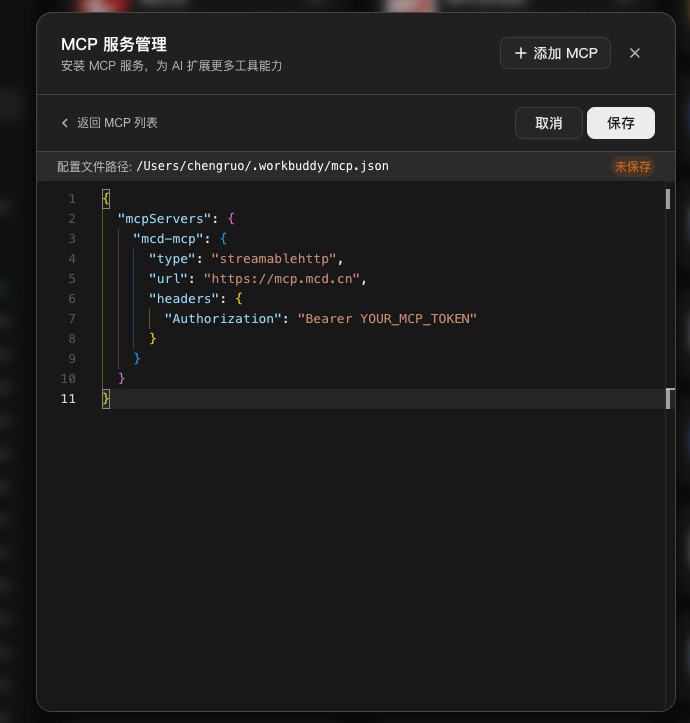
Task: Click line number 6 in the gutter
Action: pyautogui.click(x=72, y=299)
